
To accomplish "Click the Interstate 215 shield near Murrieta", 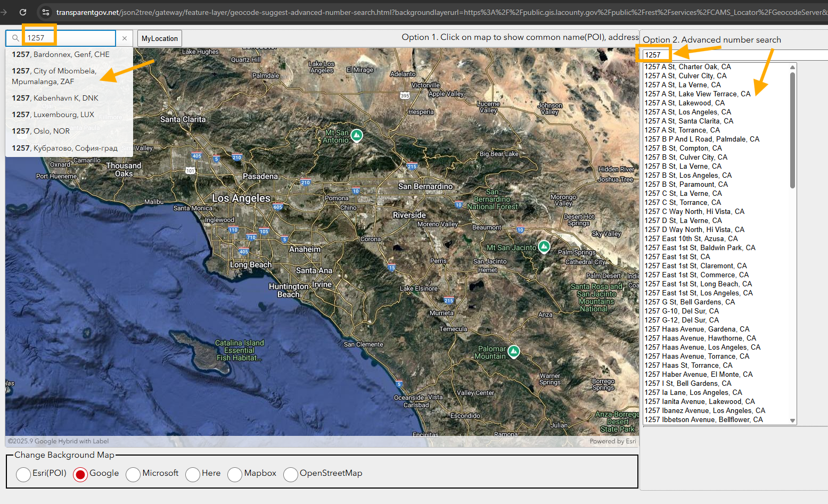I will click(x=449, y=301).
